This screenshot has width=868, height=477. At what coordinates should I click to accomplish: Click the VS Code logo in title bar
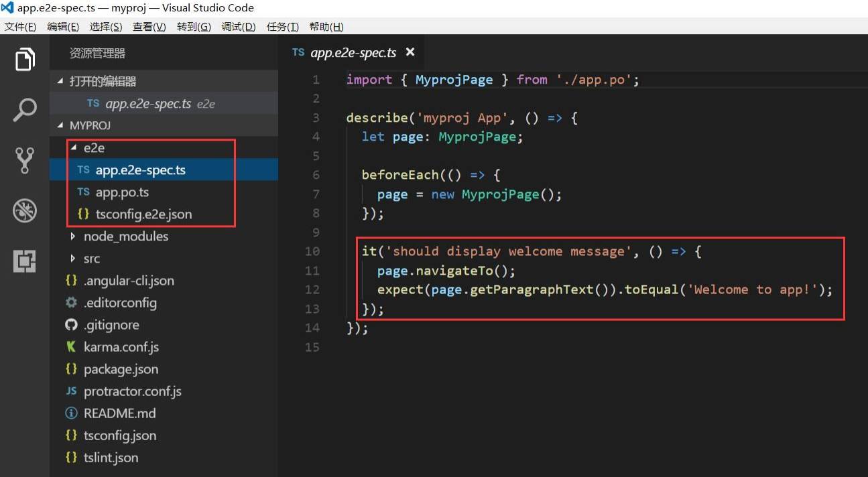click(x=7, y=8)
